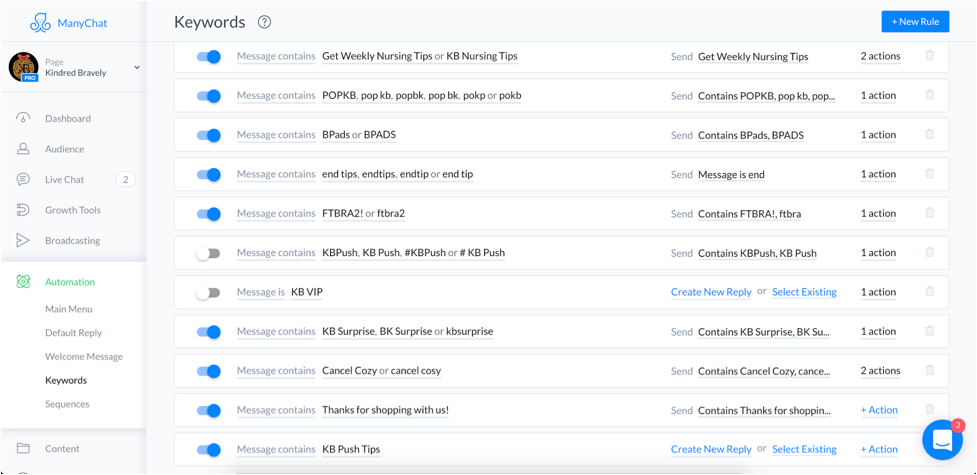Open the Live Chat bubble icon
Screen dimensions: 977x475
[23, 180]
